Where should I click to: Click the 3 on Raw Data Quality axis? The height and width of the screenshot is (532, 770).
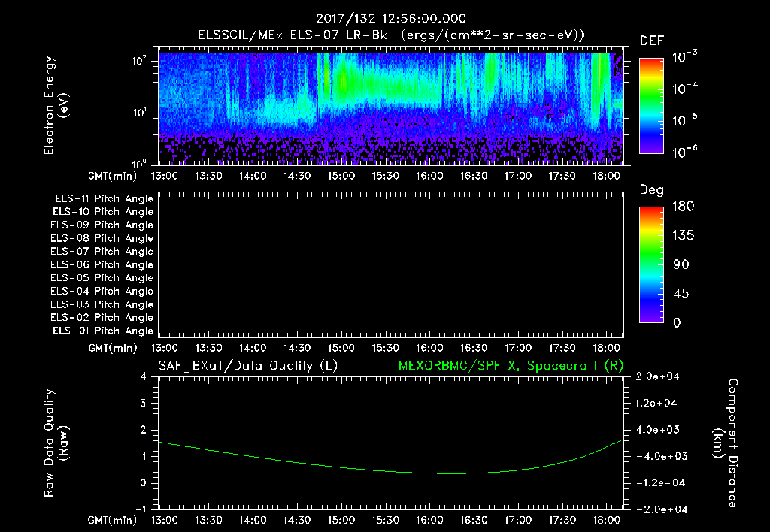(143, 403)
